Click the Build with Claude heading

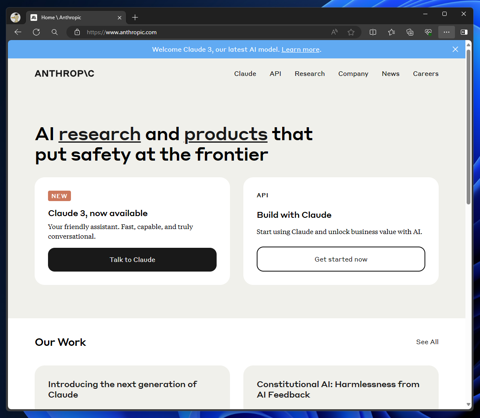point(294,215)
